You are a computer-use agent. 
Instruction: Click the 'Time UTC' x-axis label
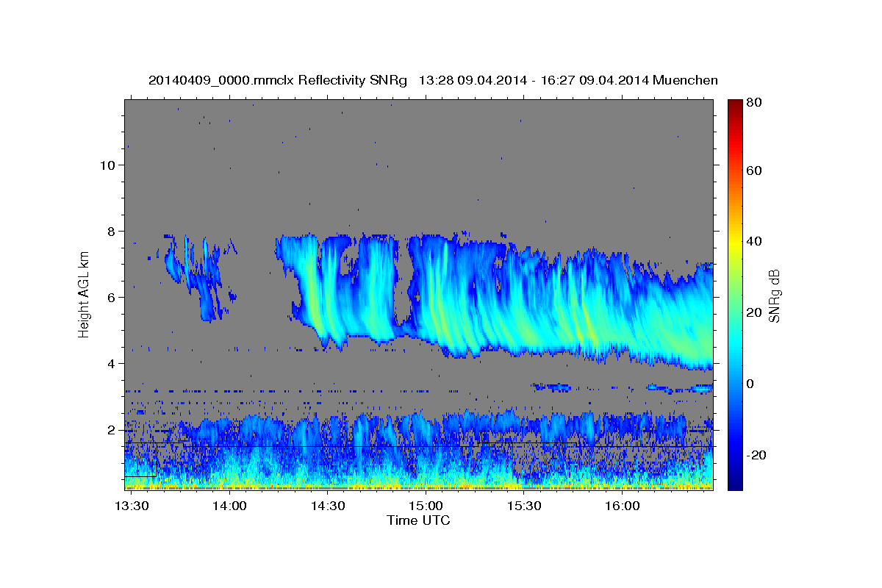418,520
